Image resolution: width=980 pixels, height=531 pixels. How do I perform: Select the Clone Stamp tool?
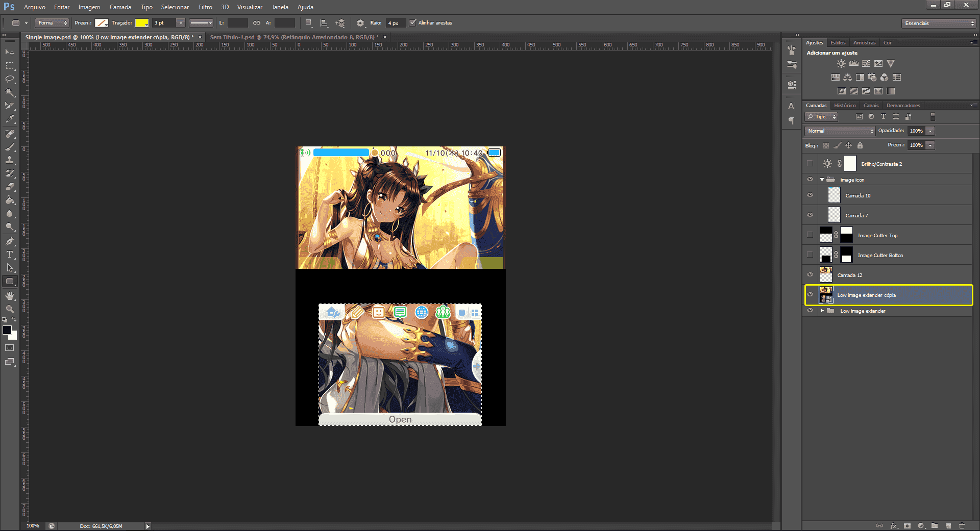coord(10,160)
